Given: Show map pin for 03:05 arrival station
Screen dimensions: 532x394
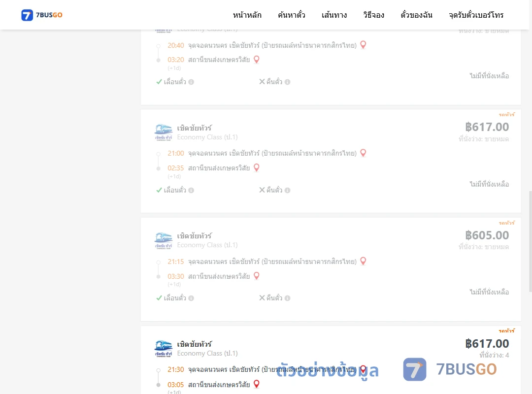Looking at the screenshot, I should 257,384.
